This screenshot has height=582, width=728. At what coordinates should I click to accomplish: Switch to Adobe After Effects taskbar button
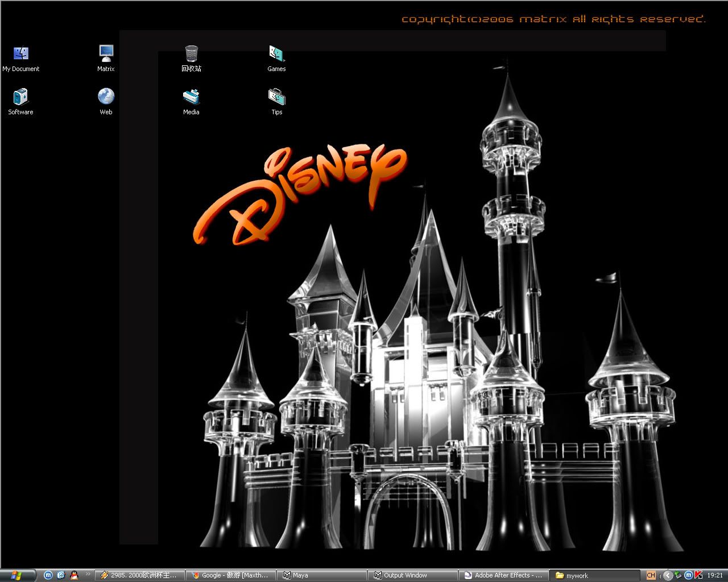coord(504,576)
